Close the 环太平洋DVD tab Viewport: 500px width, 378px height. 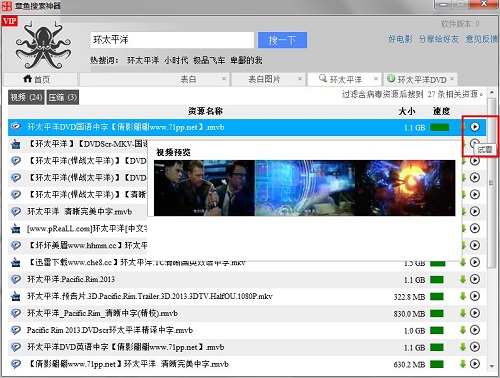452,79
